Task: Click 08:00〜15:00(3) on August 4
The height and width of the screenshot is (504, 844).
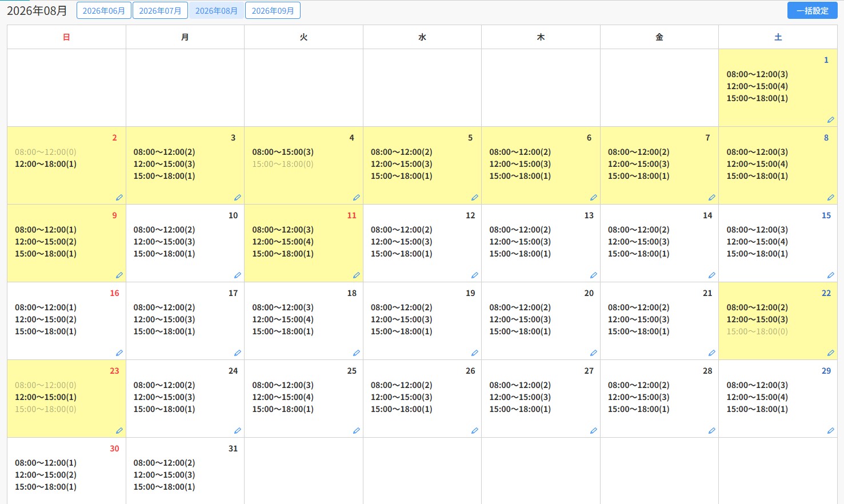Action: (x=283, y=152)
